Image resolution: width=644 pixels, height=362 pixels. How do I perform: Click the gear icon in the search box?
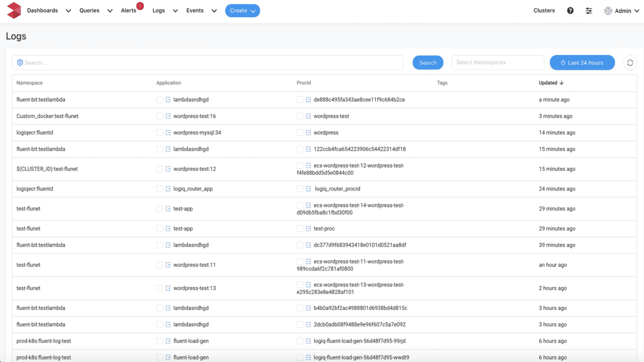click(x=20, y=62)
